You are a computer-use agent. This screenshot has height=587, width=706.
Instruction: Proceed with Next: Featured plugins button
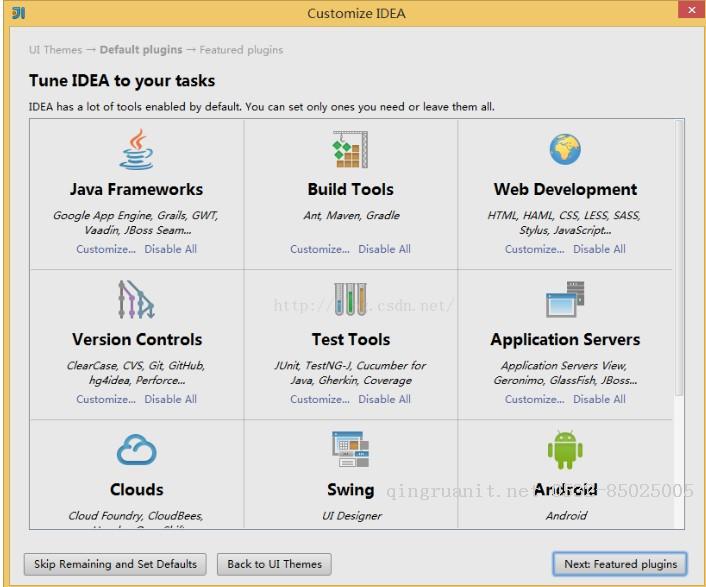point(620,564)
